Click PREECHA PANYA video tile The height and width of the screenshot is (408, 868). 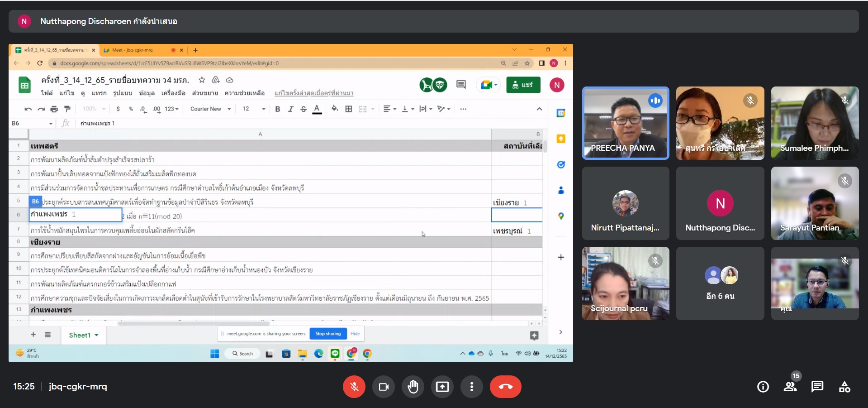point(625,123)
